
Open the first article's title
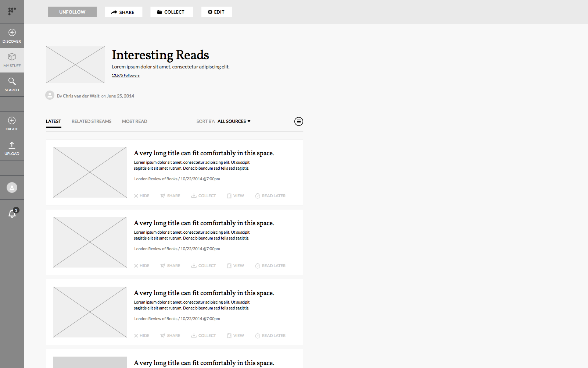coord(204,153)
